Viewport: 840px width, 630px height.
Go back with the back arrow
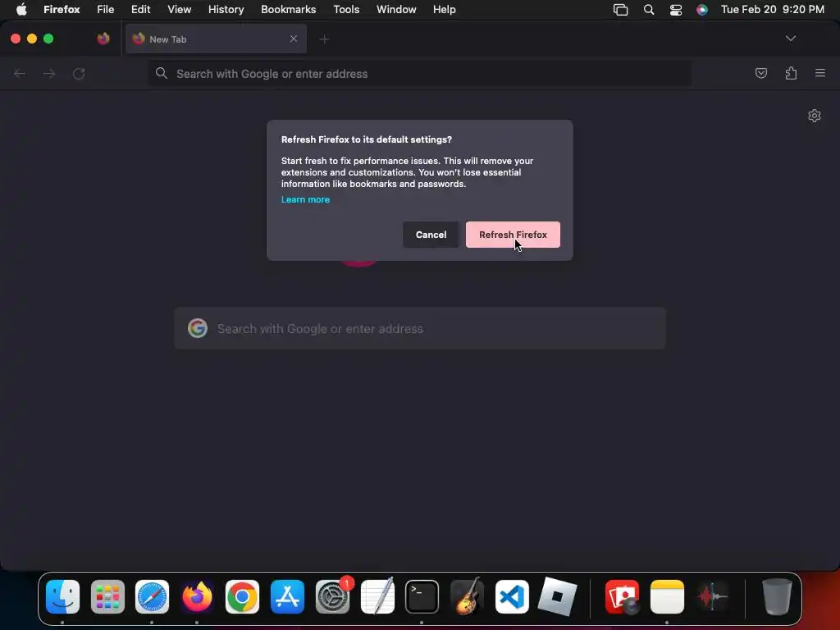point(20,73)
